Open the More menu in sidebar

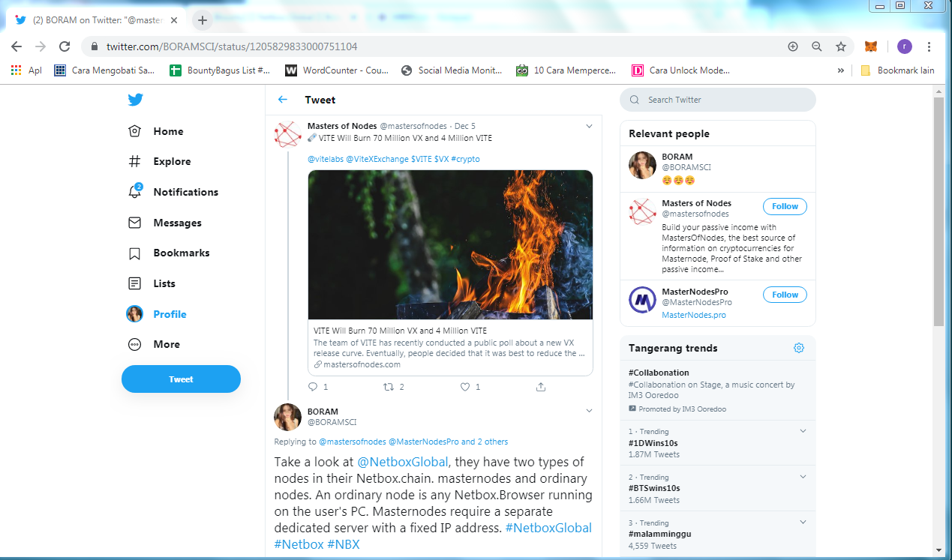(x=155, y=344)
